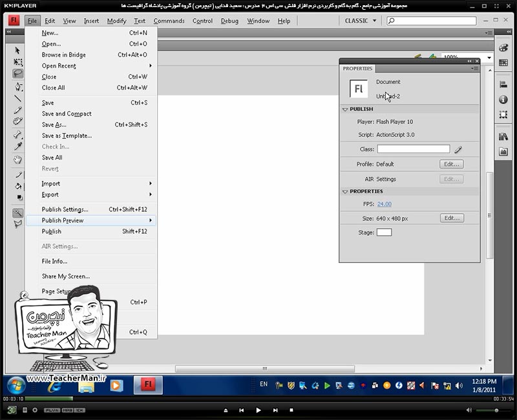The width and height of the screenshot is (517, 420).
Task: Select the Selection arrow tool
Action: pos(17,50)
